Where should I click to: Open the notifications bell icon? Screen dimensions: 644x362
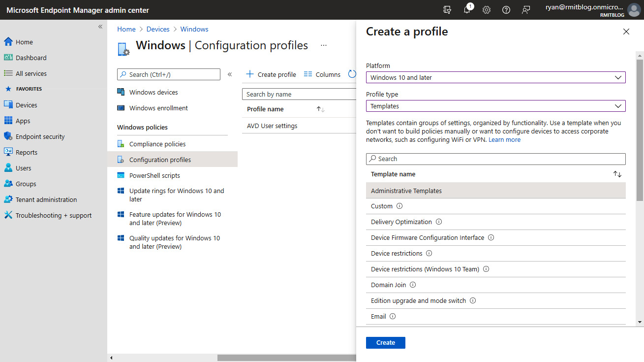(x=467, y=10)
